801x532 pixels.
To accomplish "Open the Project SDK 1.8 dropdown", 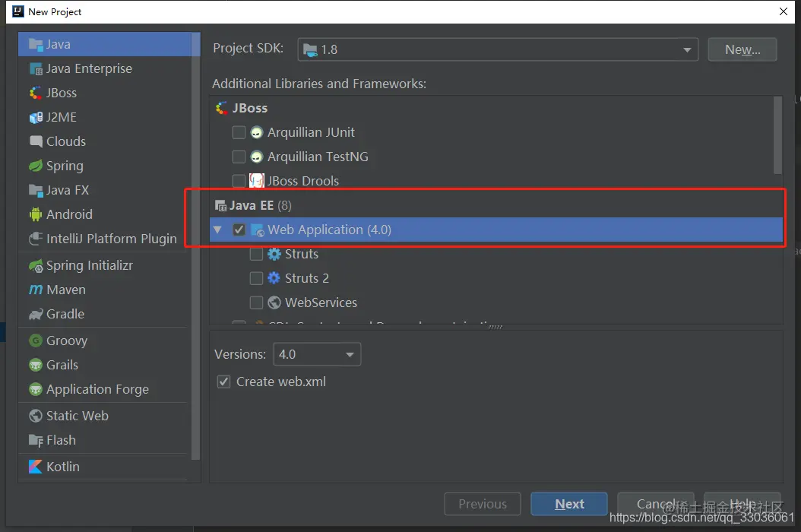I will pos(498,49).
